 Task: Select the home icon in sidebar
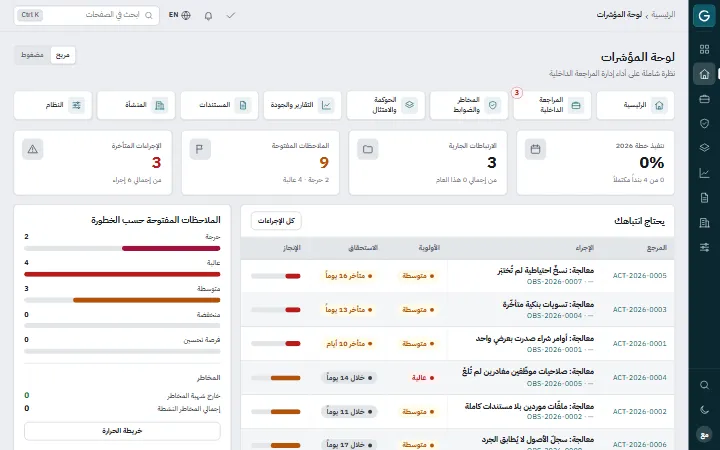[704, 74]
